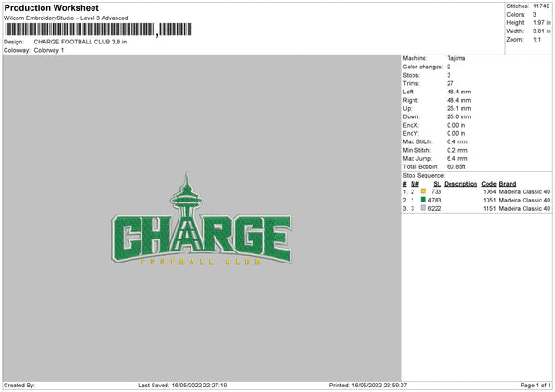Click the 'Color changes:' label
The height and width of the screenshot is (392, 555).
click(423, 67)
